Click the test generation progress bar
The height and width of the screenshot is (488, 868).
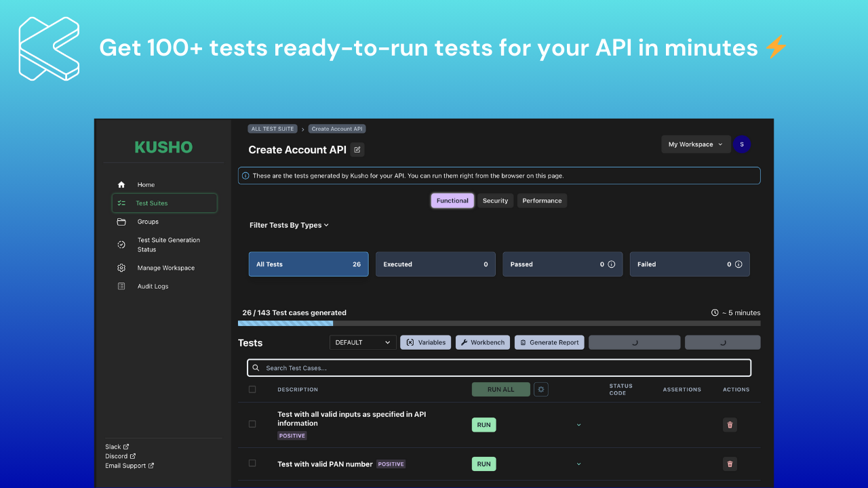[499, 323]
